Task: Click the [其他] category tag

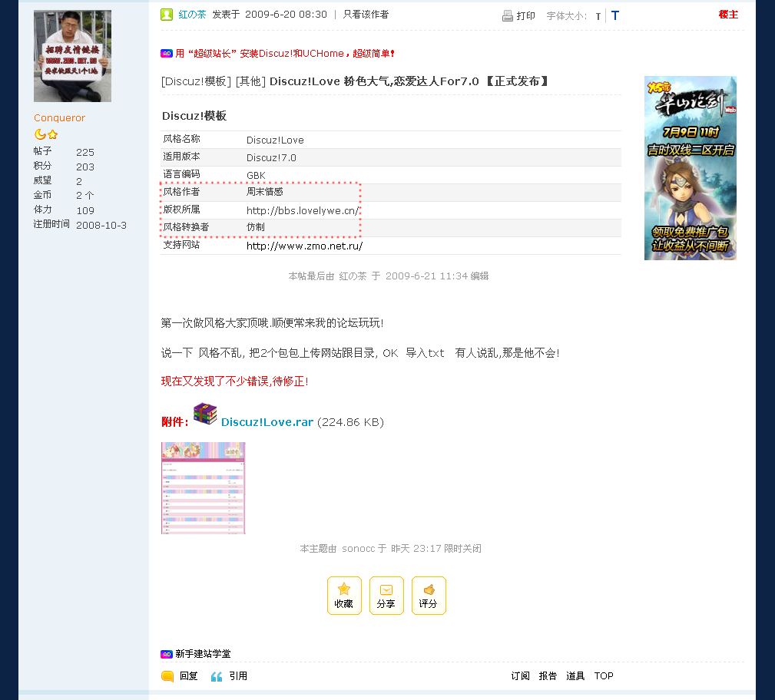Action: click(250, 81)
